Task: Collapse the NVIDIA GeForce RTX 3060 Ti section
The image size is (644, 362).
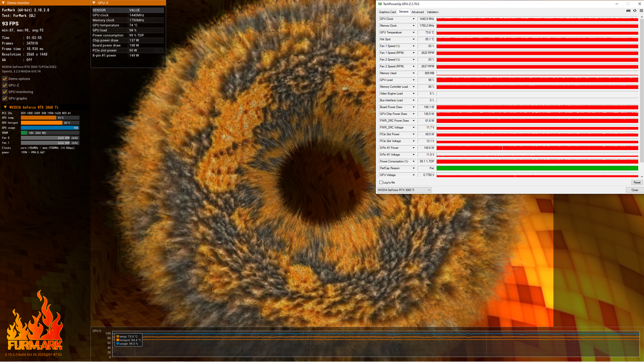Action: tap(5, 107)
